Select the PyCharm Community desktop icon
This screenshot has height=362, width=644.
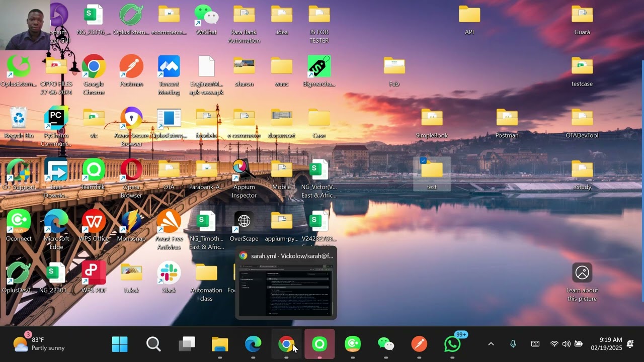56,126
